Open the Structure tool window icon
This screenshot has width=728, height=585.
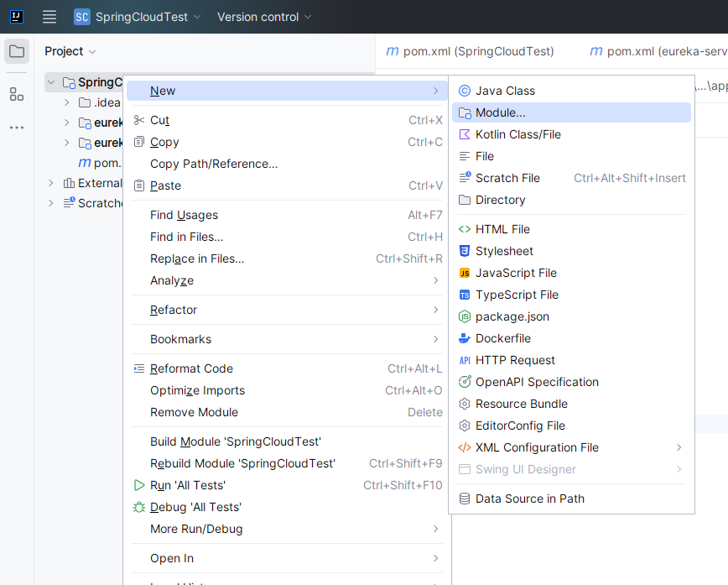17,94
